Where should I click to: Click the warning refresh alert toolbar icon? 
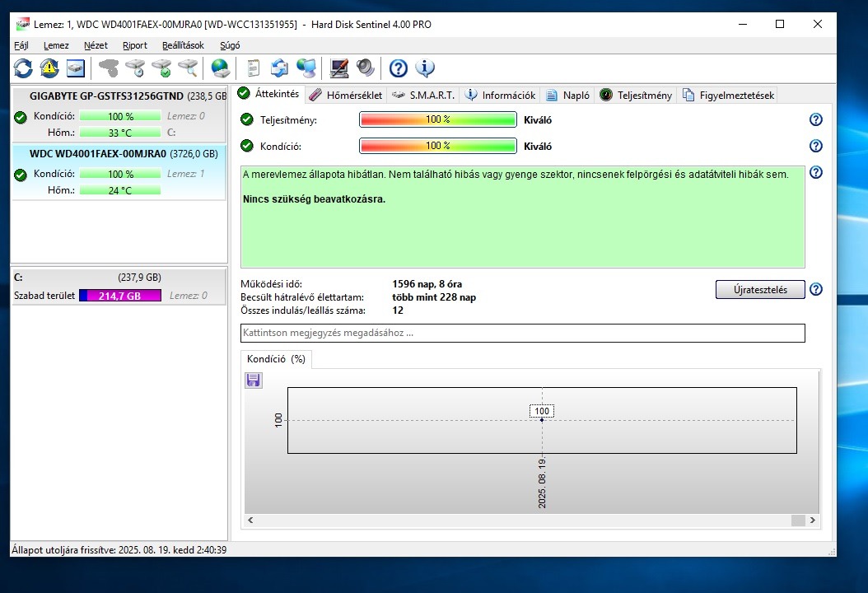49,68
